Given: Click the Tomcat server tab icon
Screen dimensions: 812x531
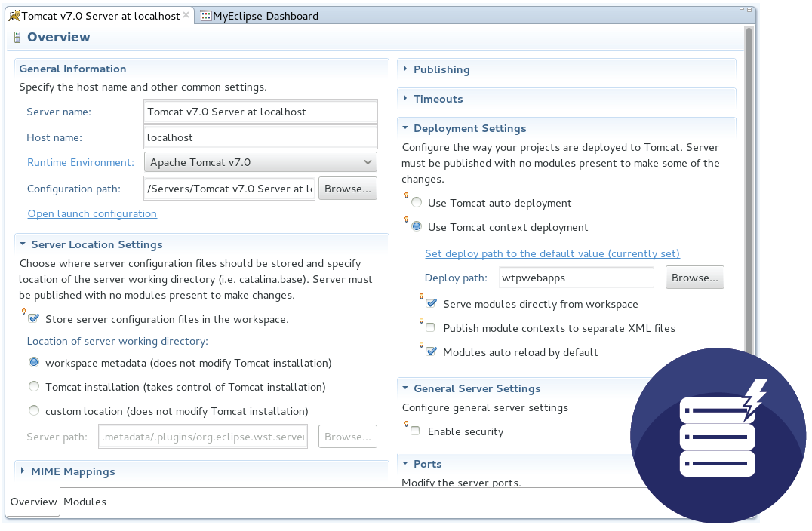Looking at the screenshot, I should pos(14,15).
